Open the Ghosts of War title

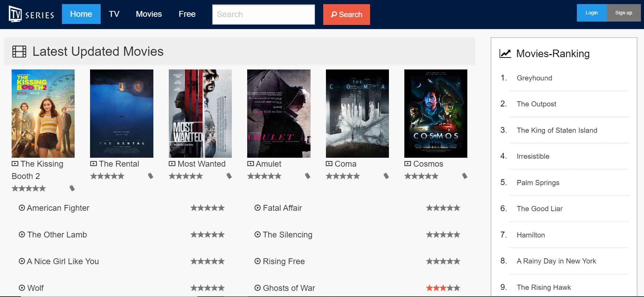pyautogui.click(x=289, y=288)
